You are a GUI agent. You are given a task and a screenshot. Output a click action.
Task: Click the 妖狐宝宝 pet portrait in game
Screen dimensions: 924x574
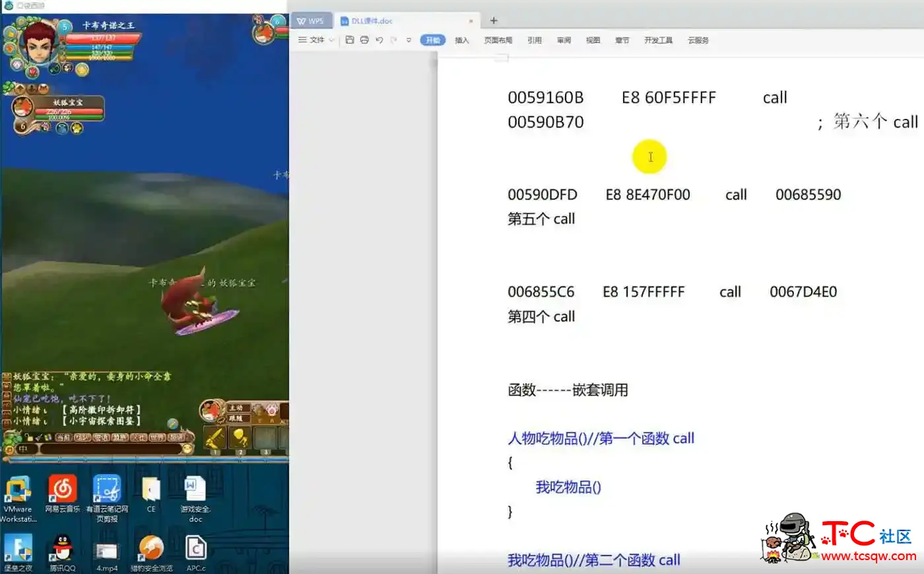(x=23, y=107)
